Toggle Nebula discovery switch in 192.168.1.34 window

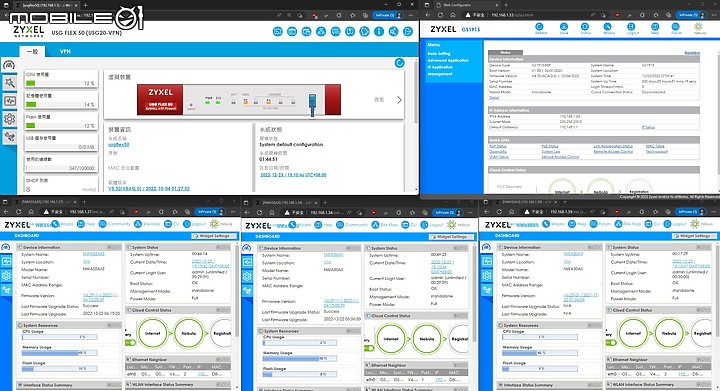pos(369,348)
